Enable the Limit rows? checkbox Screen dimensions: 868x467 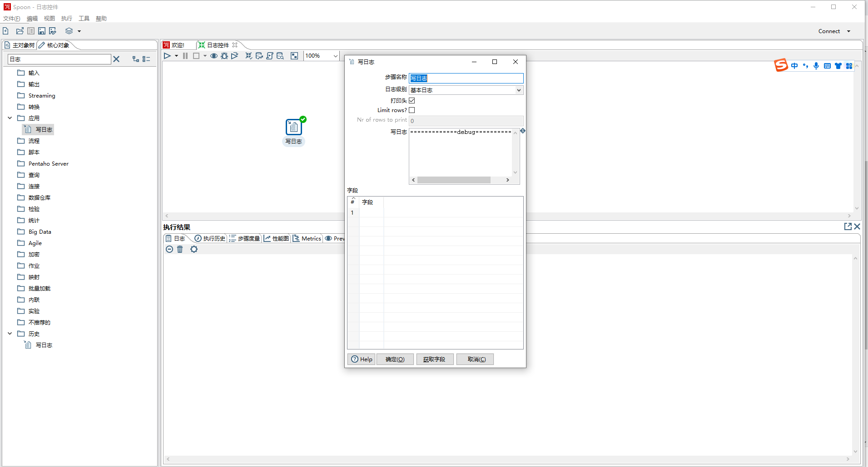(412, 110)
